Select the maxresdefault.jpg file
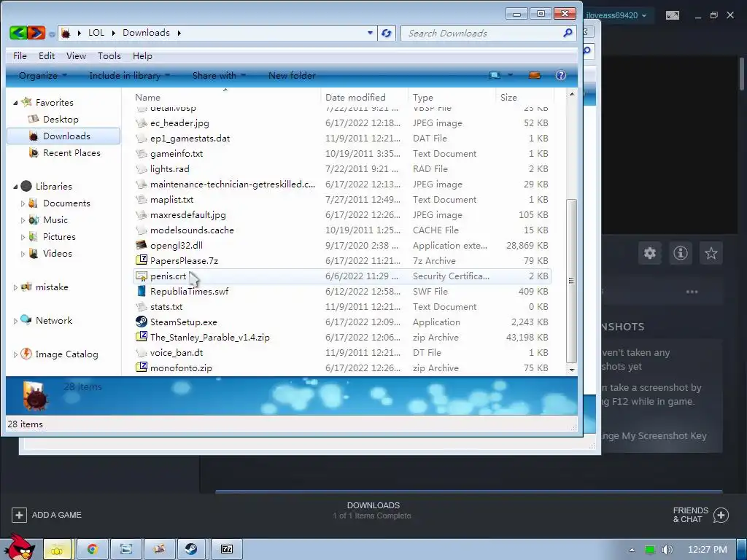 tap(187, 215)
